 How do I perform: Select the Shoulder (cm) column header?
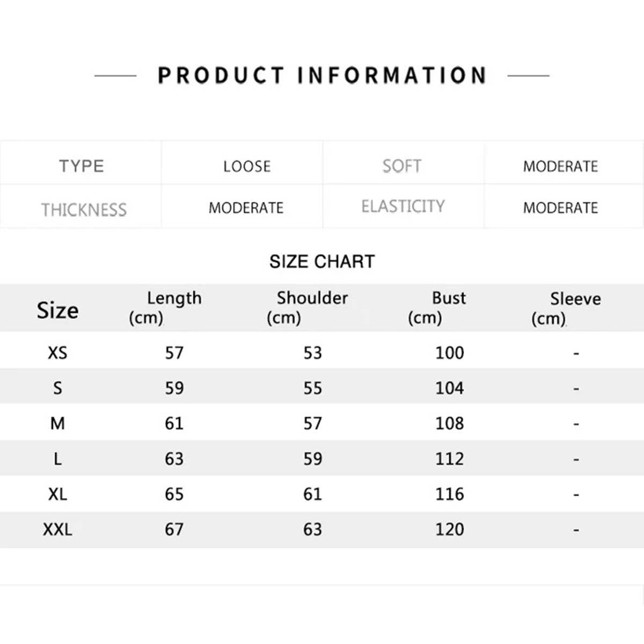pyautogui.click(x=308, y=308)
